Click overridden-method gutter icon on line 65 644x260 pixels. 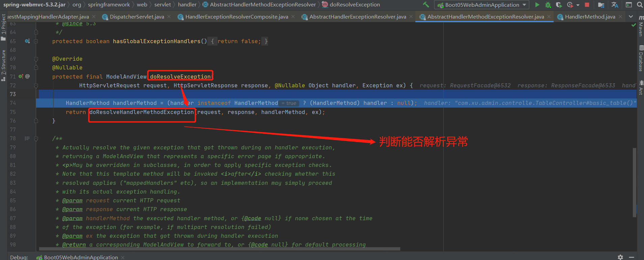point(27,41)
